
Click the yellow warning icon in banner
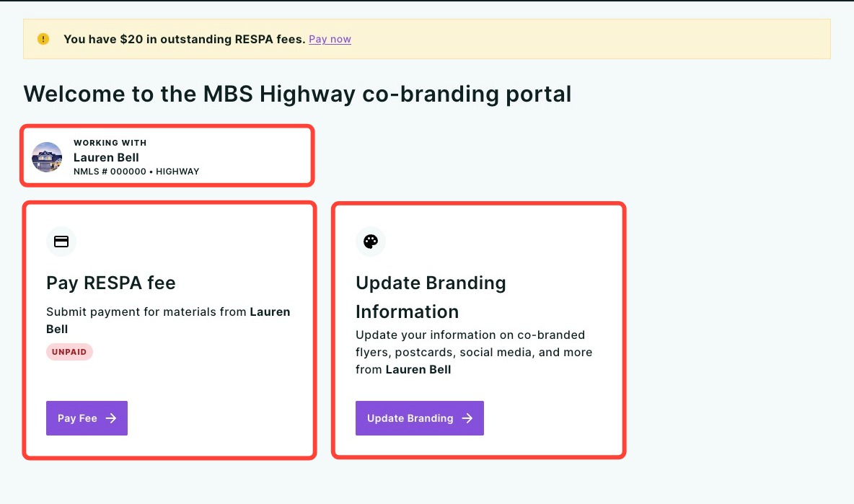pyautogui.click(x=43, y=39)
